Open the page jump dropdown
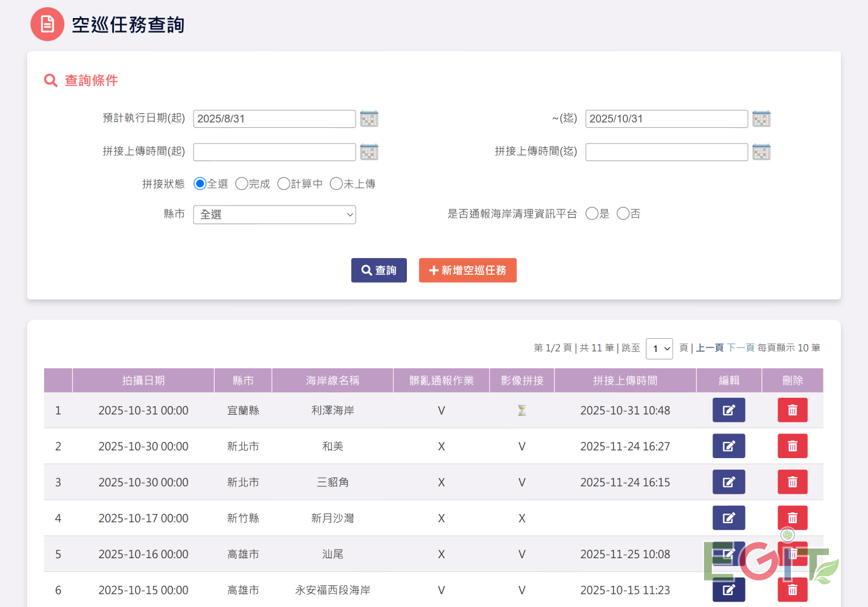Image resolution: width=868 pixels, height=607 pixels. pyautogui.click(x=659, y=348)
